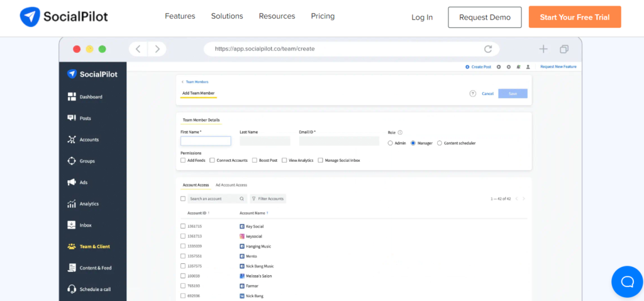Tick the Boost Post permission

(255, 161)
